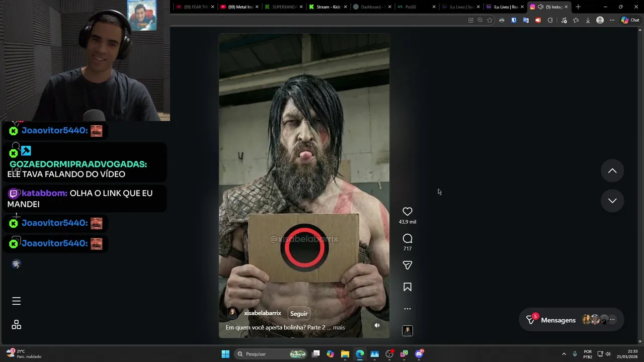The height and width of the screenshot is (362, 644).
Task: Click Joaovitor5440 username in first chat message
Action: click(x=54, y=131)
